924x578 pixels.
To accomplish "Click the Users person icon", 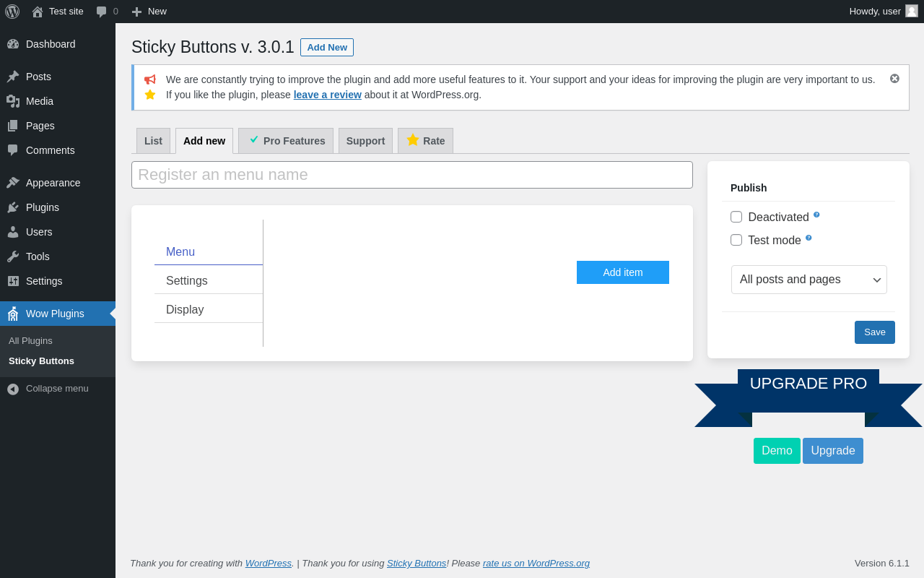I will point(13,232).
